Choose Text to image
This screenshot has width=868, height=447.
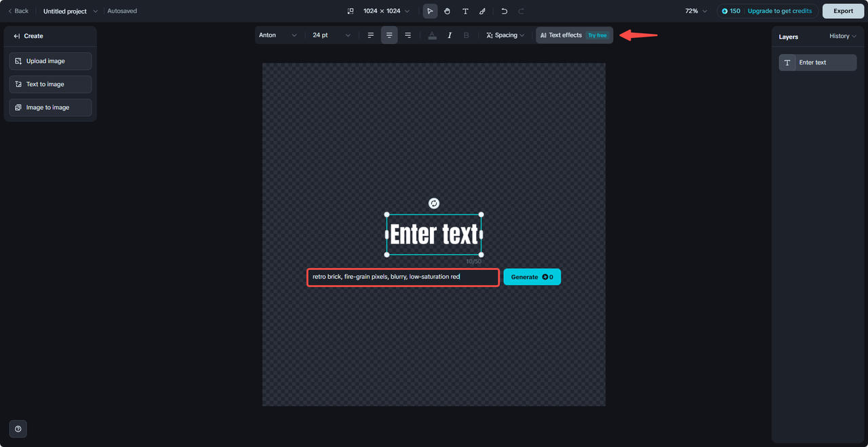tap(50, 84)
